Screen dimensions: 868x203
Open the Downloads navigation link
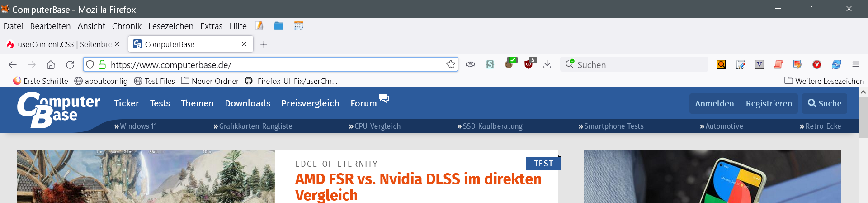(248, 103)
